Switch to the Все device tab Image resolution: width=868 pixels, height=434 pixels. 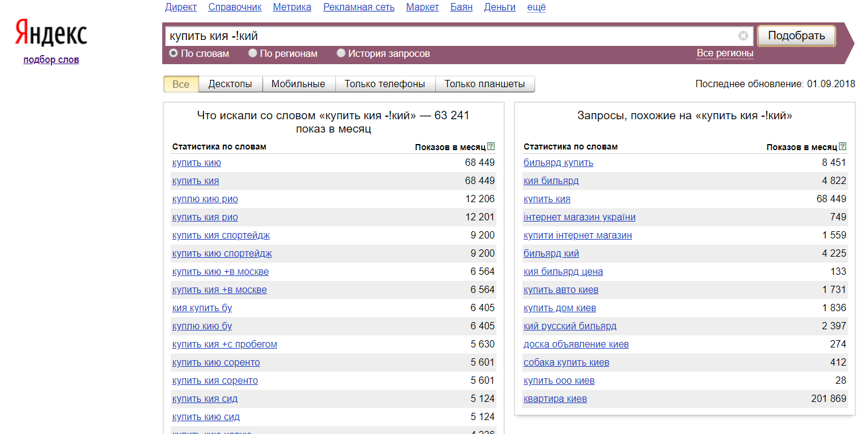pyautogui.click(x=181, y=84)
